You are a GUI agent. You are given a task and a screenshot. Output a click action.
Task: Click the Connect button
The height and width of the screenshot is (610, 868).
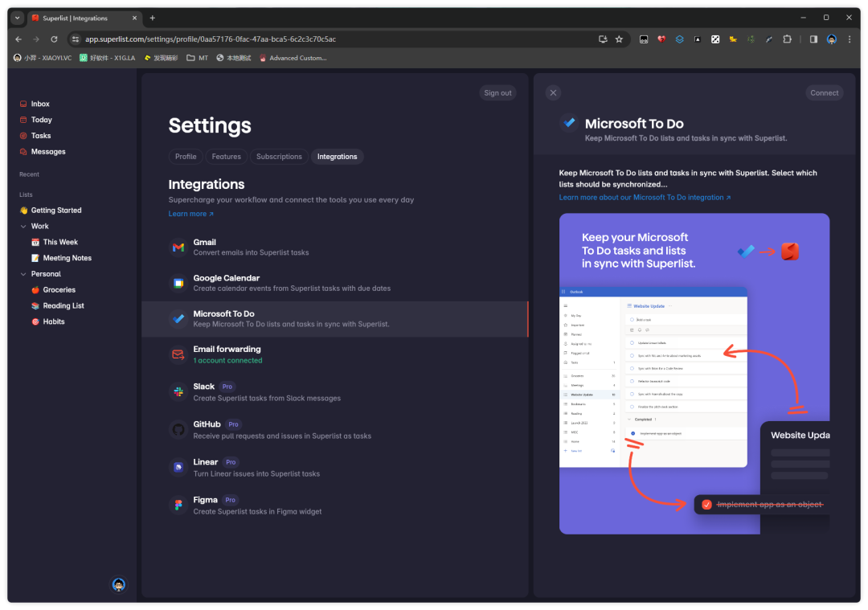tap(824, 93)
